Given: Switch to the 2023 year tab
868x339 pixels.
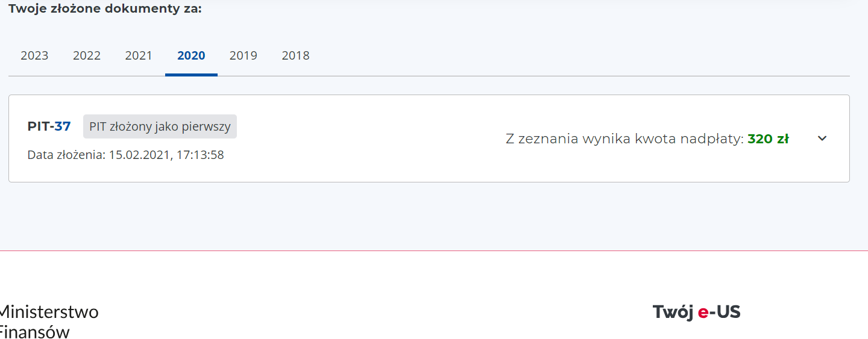Looking at the screenshot, I should point(34,56).
